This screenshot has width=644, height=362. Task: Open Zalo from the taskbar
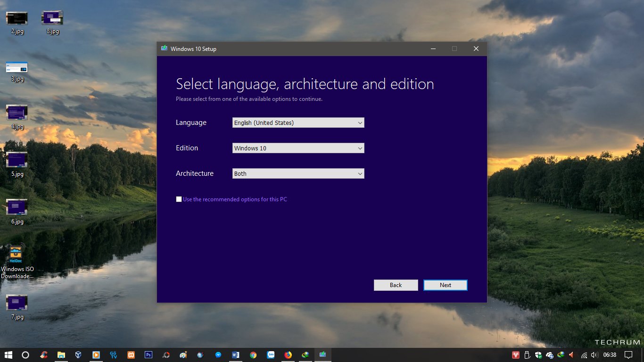click(x=271, y=355)
